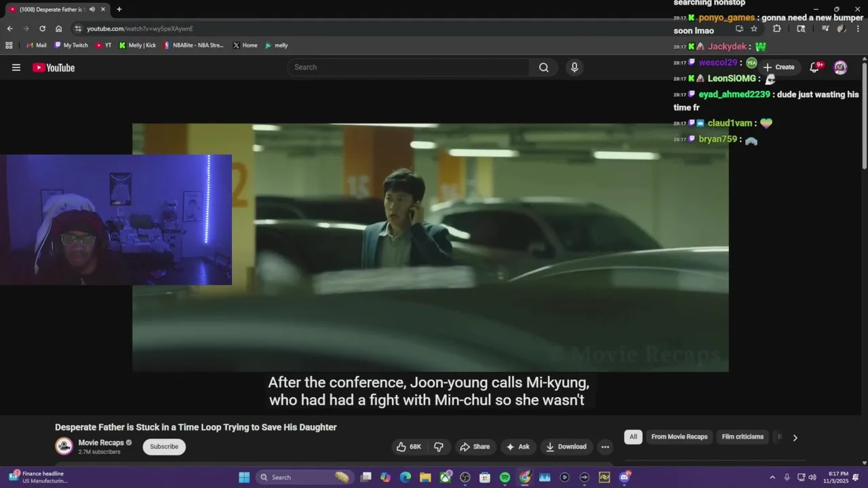Screen dimensions: 868x488
Task: Submit search with the magnifier button
Action: 544,67
